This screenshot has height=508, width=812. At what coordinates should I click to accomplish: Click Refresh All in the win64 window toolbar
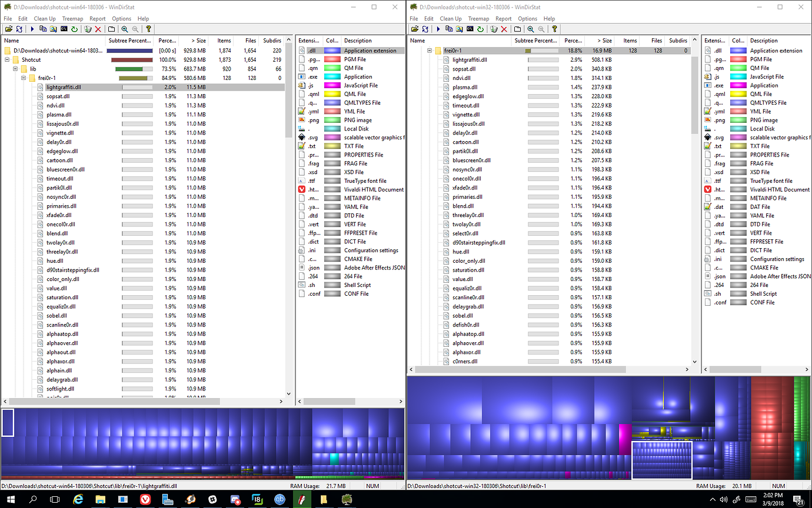tap(19, 29)
